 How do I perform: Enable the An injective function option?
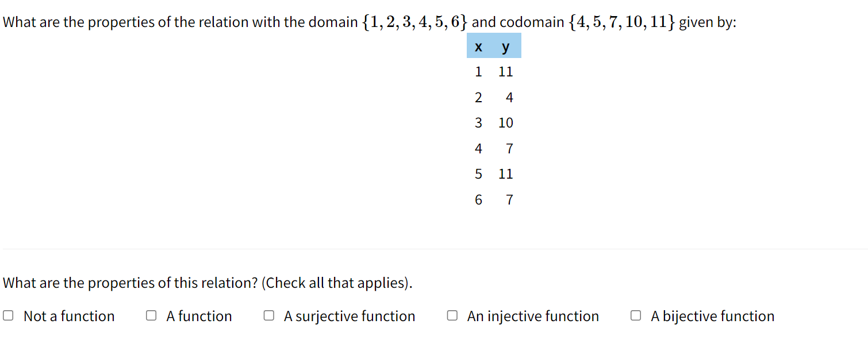pos(452,315)
